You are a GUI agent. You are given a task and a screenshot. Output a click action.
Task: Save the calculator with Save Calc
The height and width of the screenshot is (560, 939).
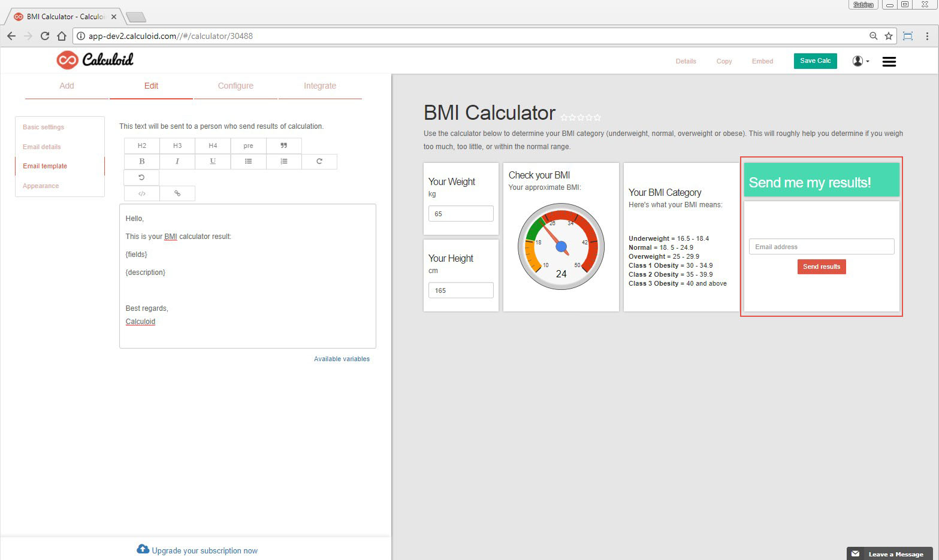point(815,61)
